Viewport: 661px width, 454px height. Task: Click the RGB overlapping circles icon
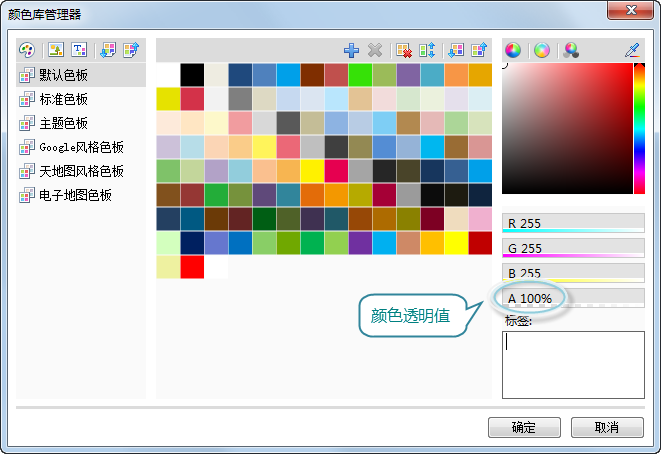point(571,51)
